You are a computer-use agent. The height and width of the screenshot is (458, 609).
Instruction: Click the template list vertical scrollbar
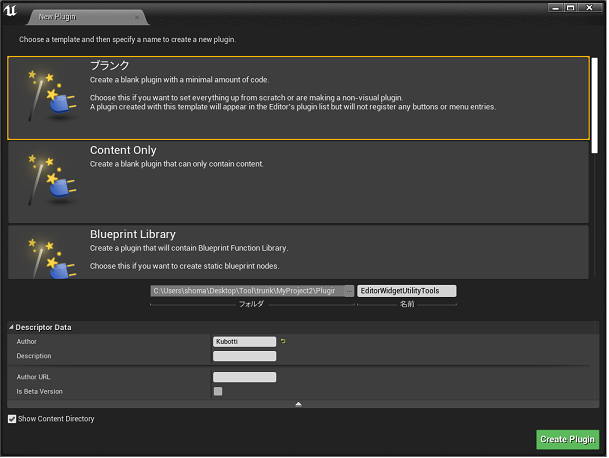(595, 106)
